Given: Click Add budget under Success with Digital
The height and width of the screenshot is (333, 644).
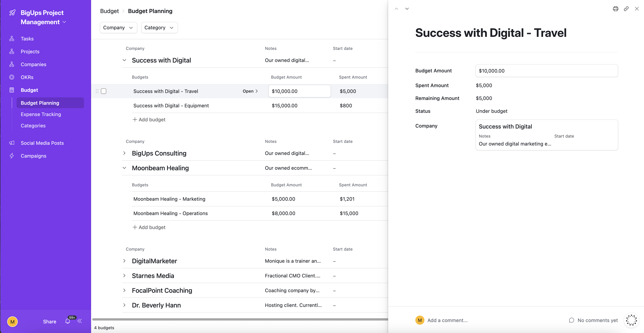Looking at the screenshot, I should [149, 119].
